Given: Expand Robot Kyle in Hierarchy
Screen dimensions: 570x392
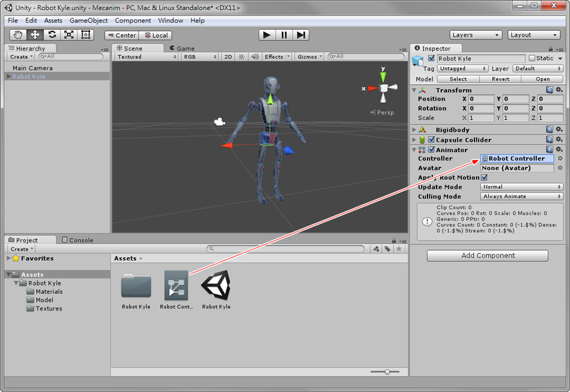Looking at the screenshot, I should pyautogui.click(x=9, y=77).
